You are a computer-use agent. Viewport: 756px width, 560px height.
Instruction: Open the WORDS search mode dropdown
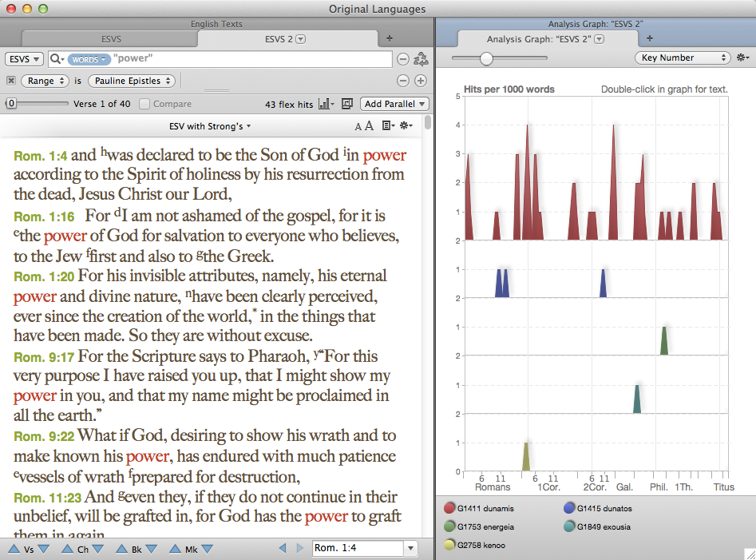pyautogui.click(x=89, y=59)
